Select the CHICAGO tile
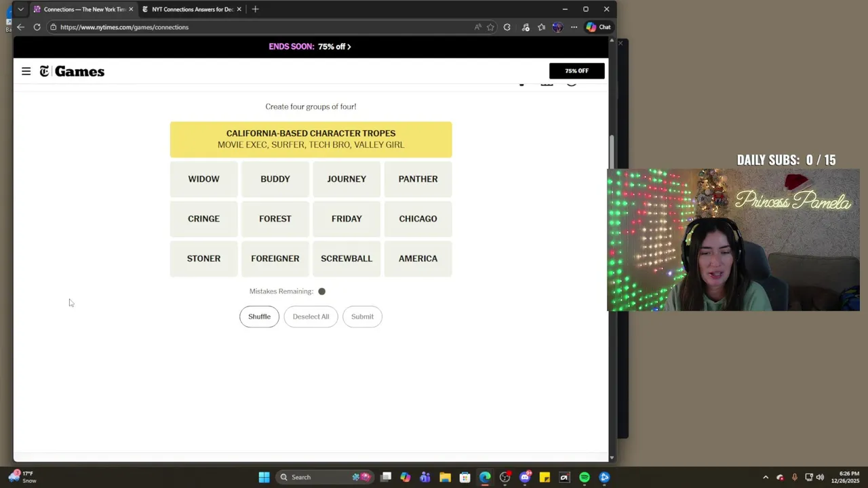Screen dimensions: 868x488 (x=418, y=219)
